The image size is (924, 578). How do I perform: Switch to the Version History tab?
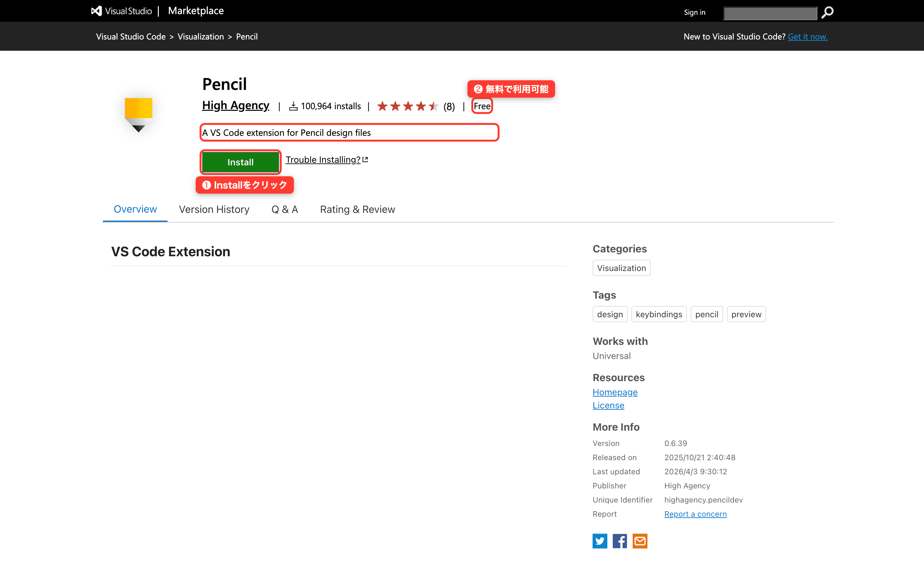click(214, 209)
